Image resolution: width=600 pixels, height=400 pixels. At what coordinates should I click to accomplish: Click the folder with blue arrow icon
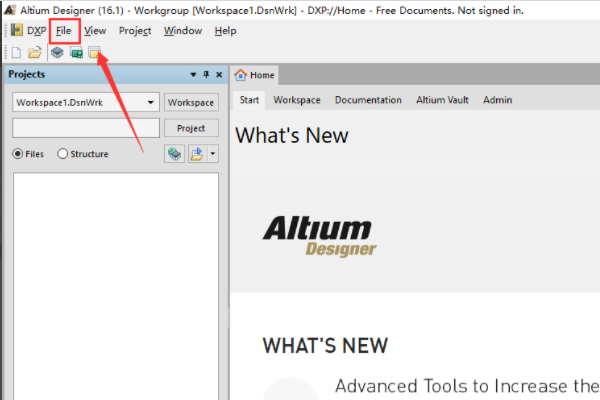(197, 154)
